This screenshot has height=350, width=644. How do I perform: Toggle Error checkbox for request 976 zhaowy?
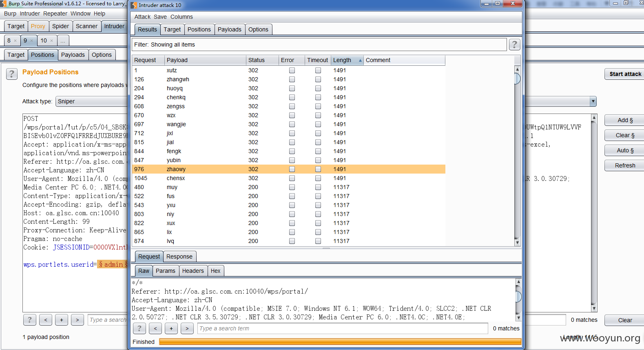pos(292,169)
